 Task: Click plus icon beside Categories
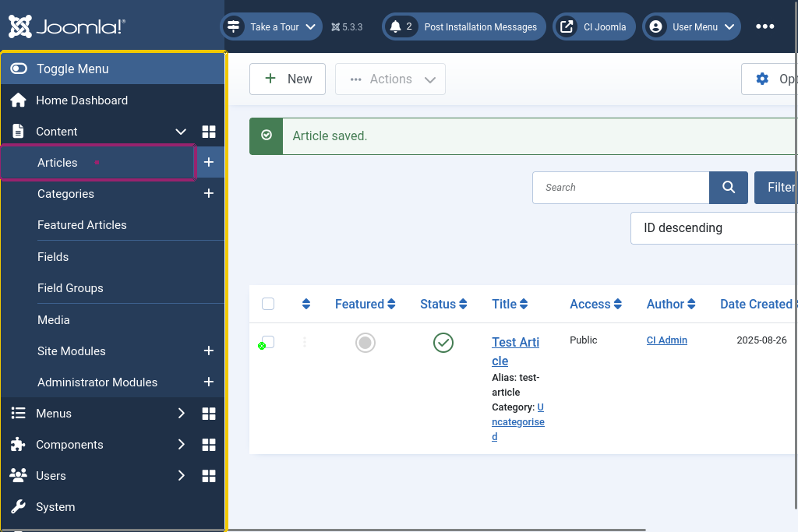209,193
